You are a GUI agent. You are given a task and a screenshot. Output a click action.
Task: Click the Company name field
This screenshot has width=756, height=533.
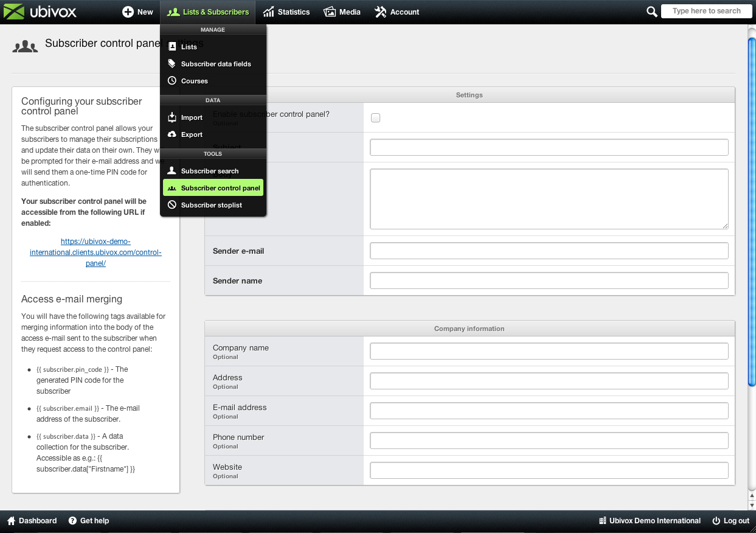click(549, 351)
